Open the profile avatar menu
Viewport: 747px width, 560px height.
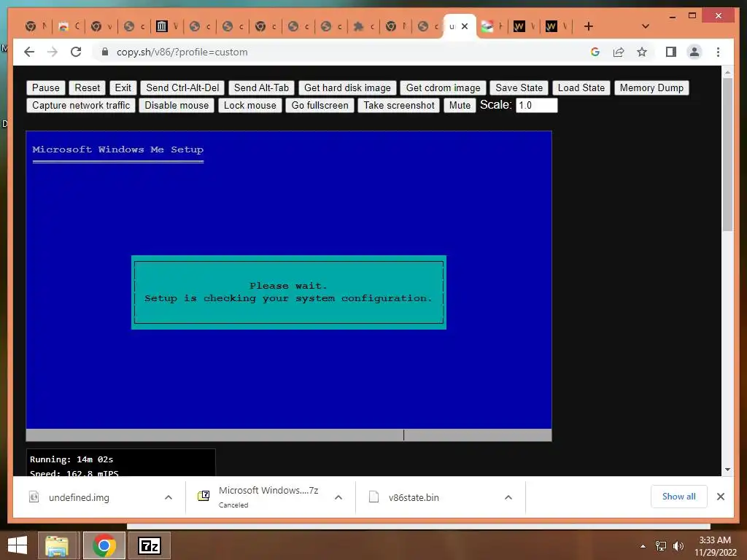tap(694, 52)
